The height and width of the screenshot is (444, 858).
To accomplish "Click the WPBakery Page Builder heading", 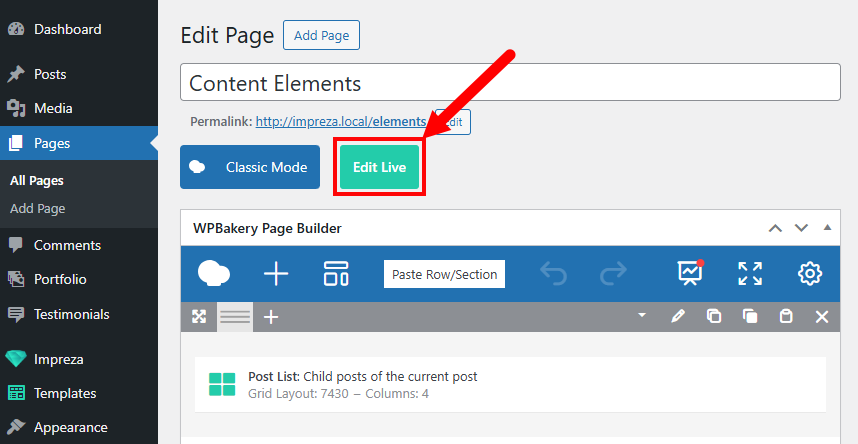I will point(267,228).
